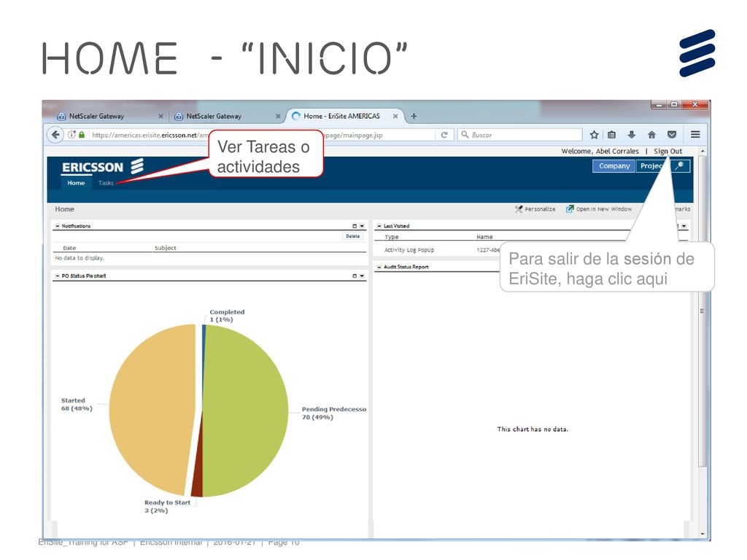Click the Sign Out link
The height and width of the screenshot is (560, 747).
click(x=667, y=151)
